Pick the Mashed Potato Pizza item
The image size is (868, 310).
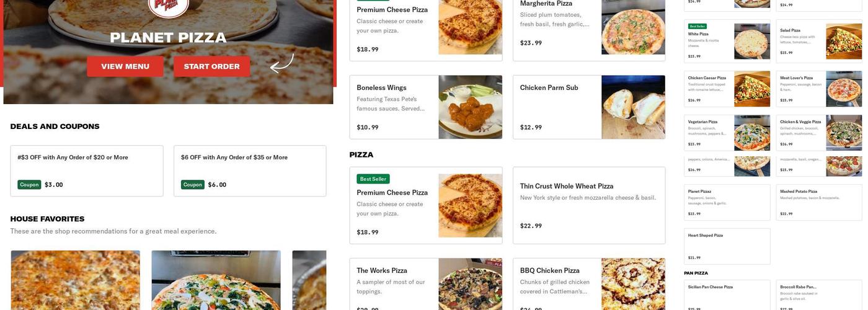(x=819, y=202)
